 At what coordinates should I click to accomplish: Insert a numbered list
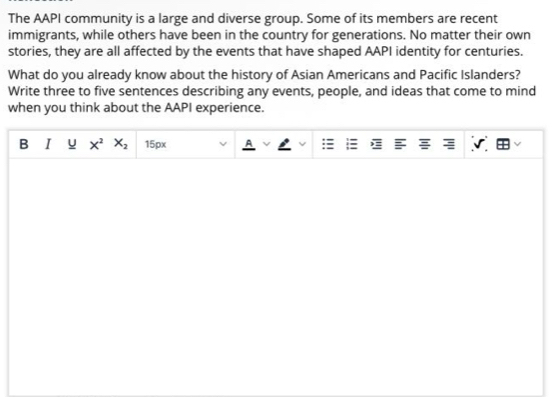pos(352,144)
